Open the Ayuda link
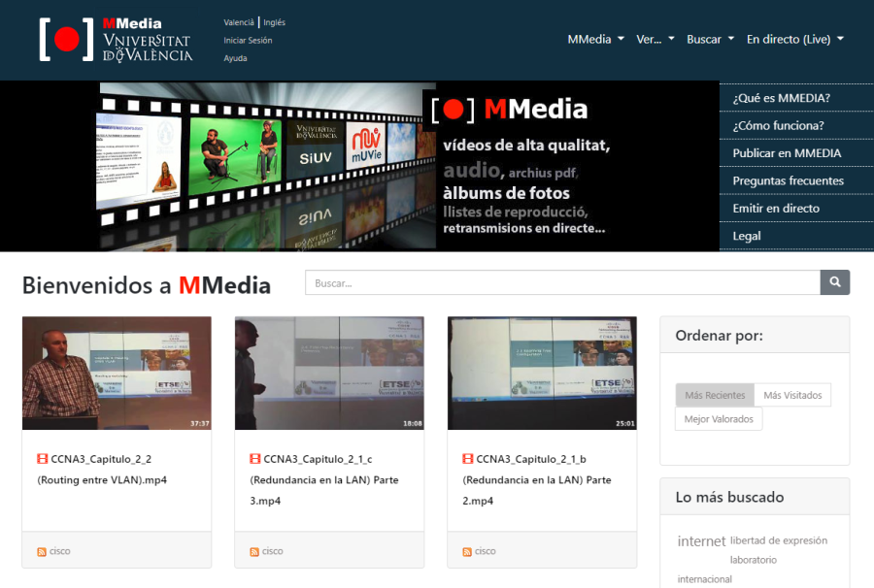This screenshot has height=588, width=874. tap(235, 58)
